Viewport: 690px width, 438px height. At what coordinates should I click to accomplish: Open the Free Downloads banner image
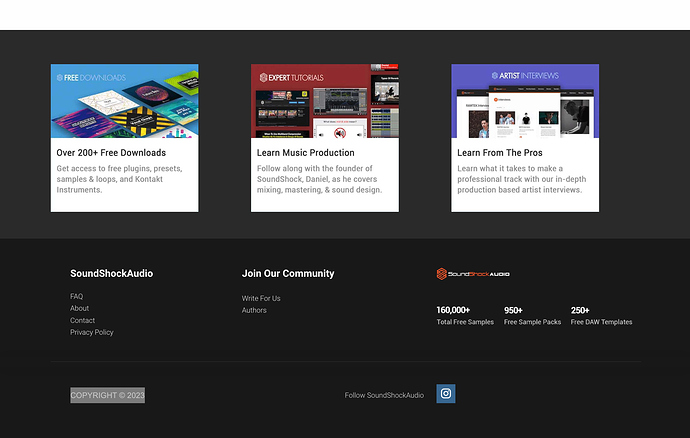(x=125, y=101)
